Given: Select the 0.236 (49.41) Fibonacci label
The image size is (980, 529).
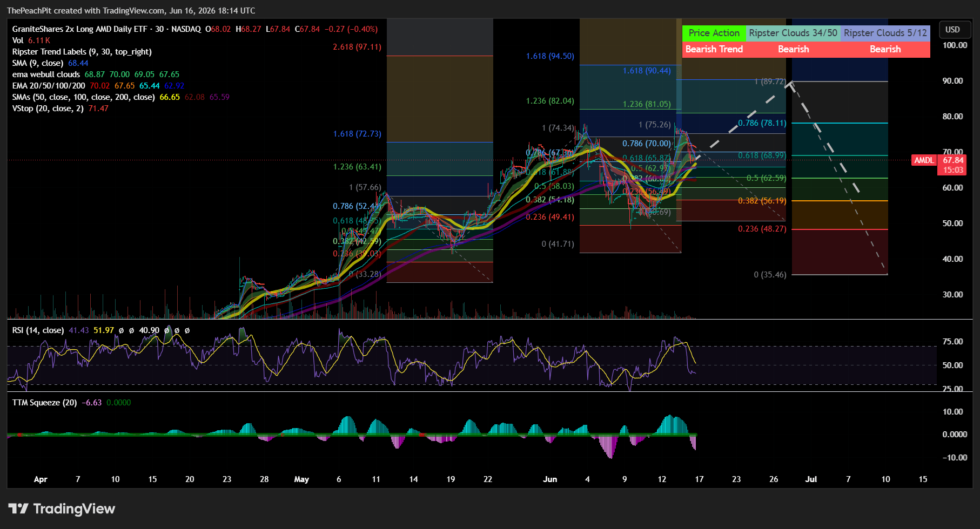Looking at the screenshot, I should (x=550, y=217).
